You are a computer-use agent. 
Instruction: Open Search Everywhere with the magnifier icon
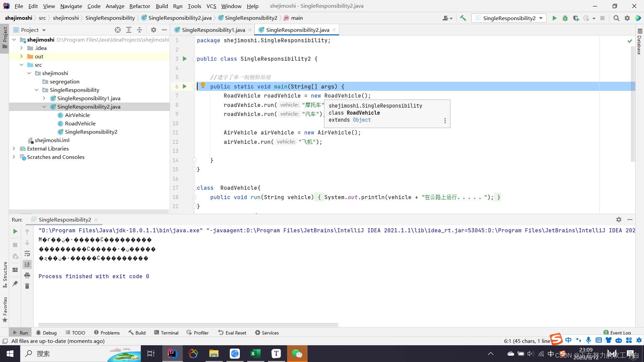click(x=616, y=18)
